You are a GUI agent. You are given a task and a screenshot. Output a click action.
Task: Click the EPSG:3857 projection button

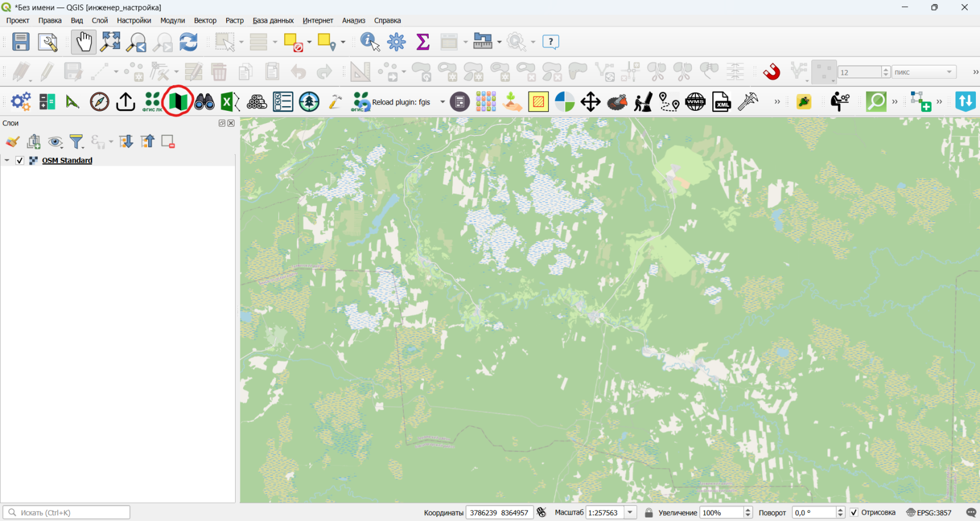click(x=929, y=512)
